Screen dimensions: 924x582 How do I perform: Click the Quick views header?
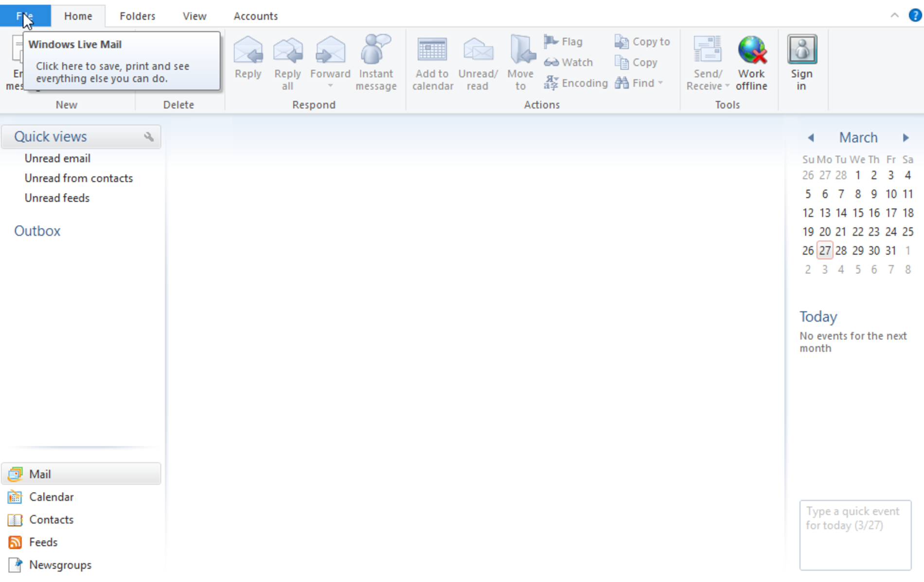click(x=81, y=137)
